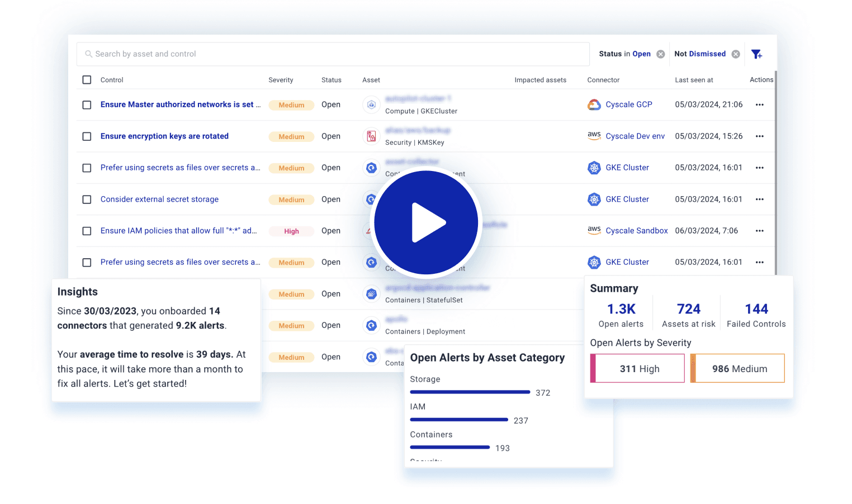
Task: Open actions menu for Cyscale Sandbox row
Action: [x=759, y=231]
